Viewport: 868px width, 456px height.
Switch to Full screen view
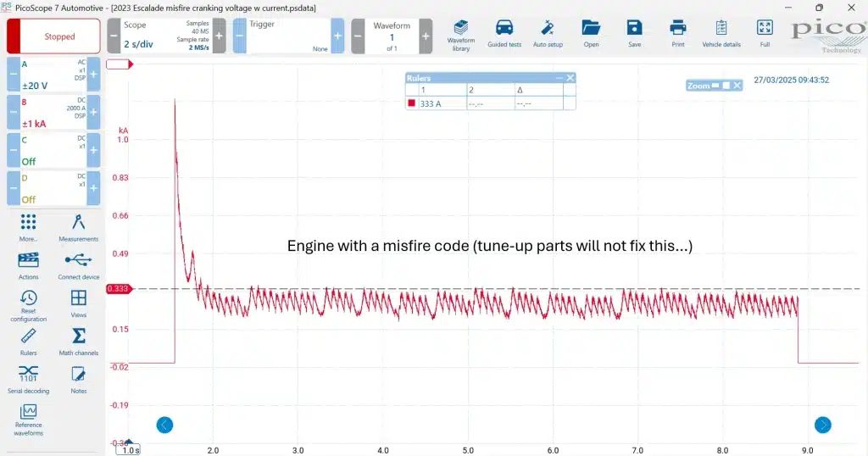(x=765, y=34)
